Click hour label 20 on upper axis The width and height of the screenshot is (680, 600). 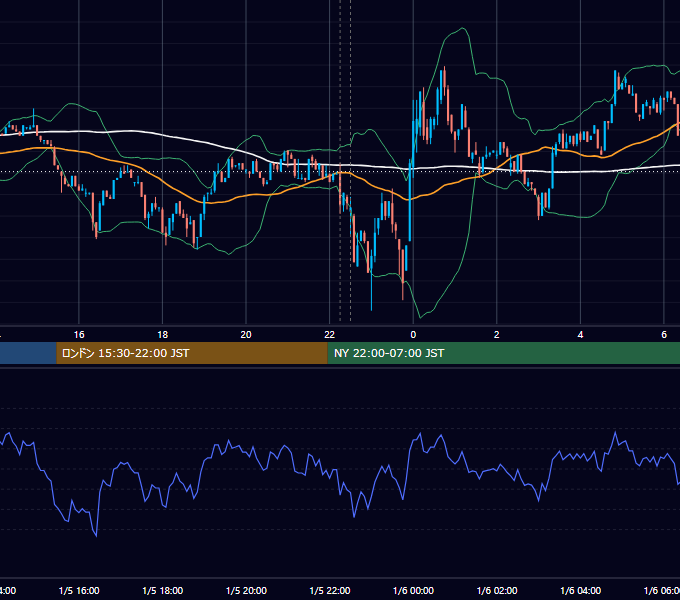pos(246,334)
